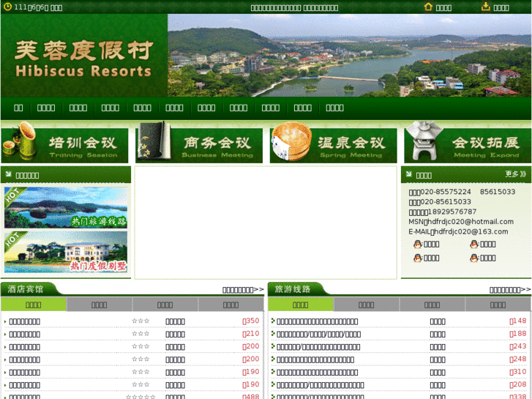Click the download-tray icon in the top bar

tap(486, 7)
